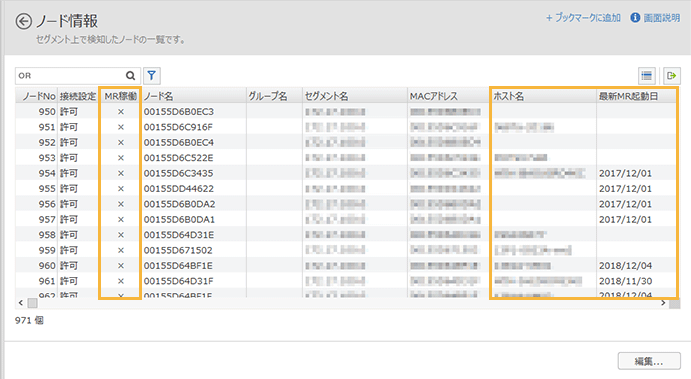
Task: Sort by ノード名 column header
Action: (x=193, y=96)
